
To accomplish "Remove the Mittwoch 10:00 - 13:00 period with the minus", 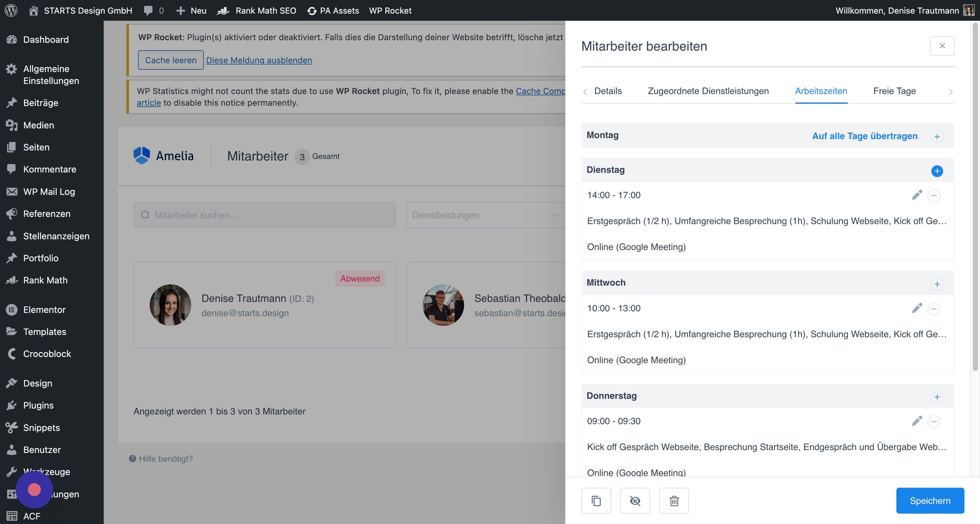I will point(934,309).
